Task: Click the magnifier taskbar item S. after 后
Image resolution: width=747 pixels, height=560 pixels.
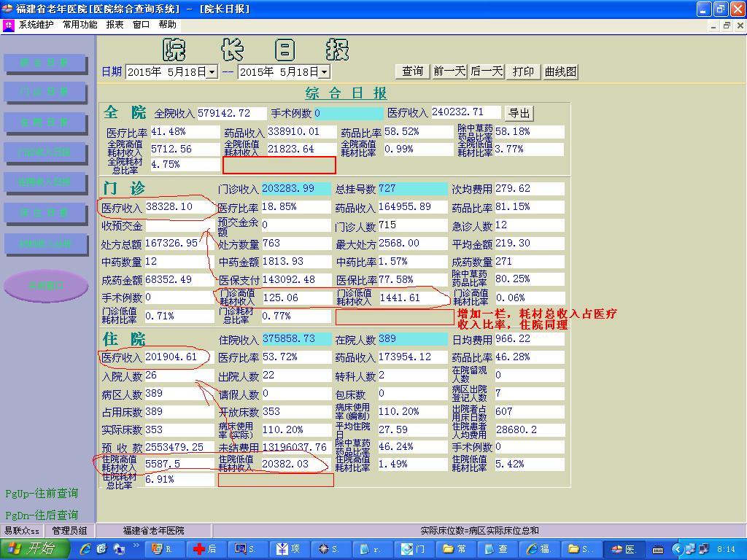Action: (x=247, y=549)
